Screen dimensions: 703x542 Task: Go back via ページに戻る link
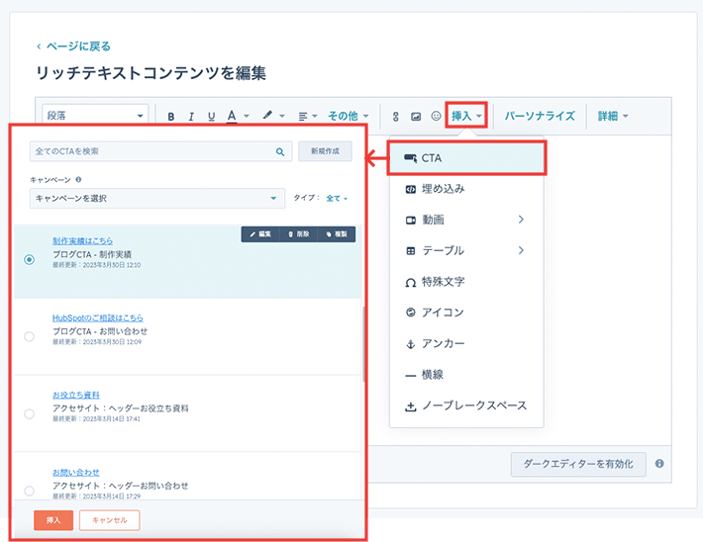point(74,46)
